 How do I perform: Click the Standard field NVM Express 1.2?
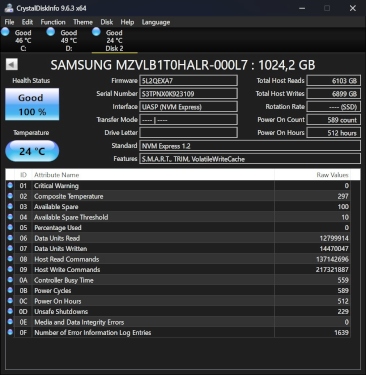point(250,146)
